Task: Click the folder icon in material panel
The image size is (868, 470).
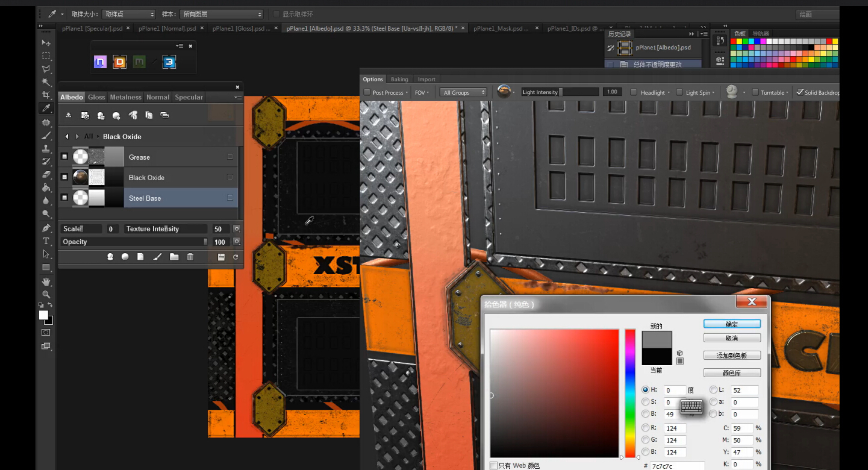Action: [x=174, y=257]
